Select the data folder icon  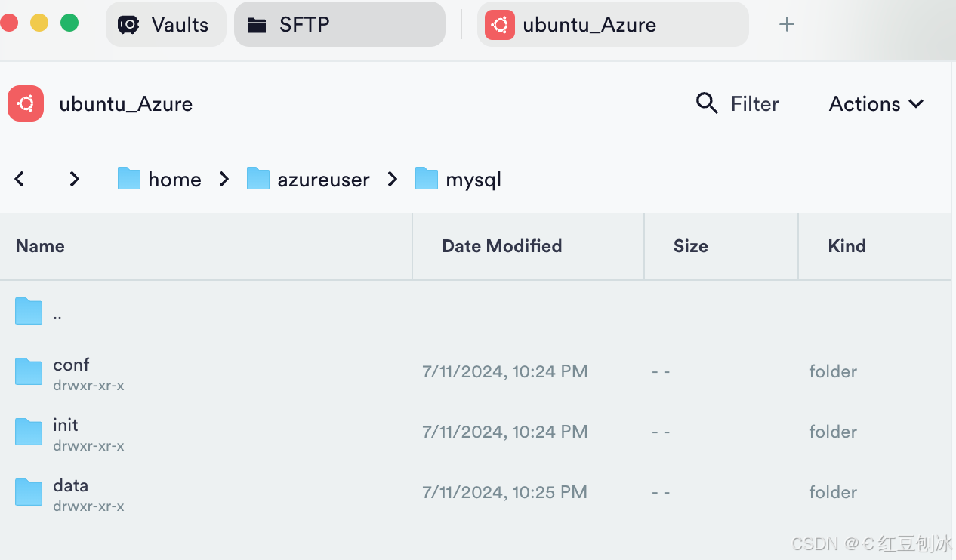[29, 492]
